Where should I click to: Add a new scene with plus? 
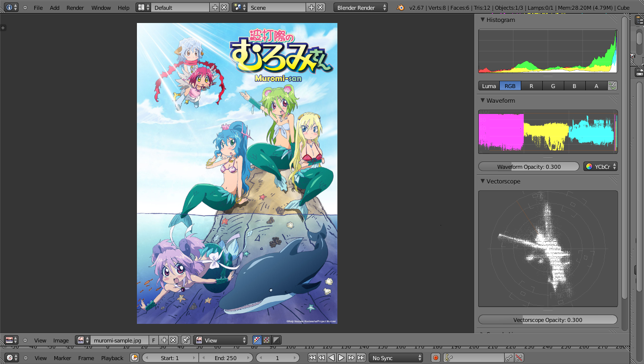pyautogui.click(x=311, y=7)
